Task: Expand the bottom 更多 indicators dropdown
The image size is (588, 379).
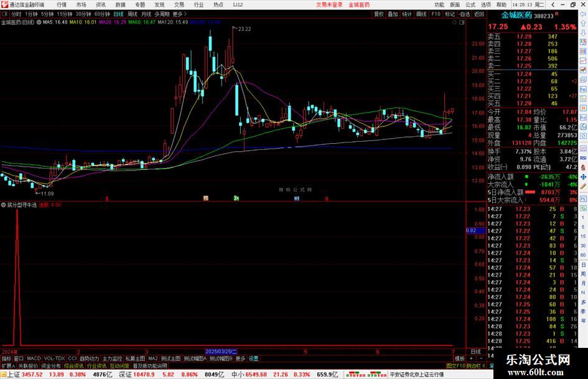Action: [240, 358]
